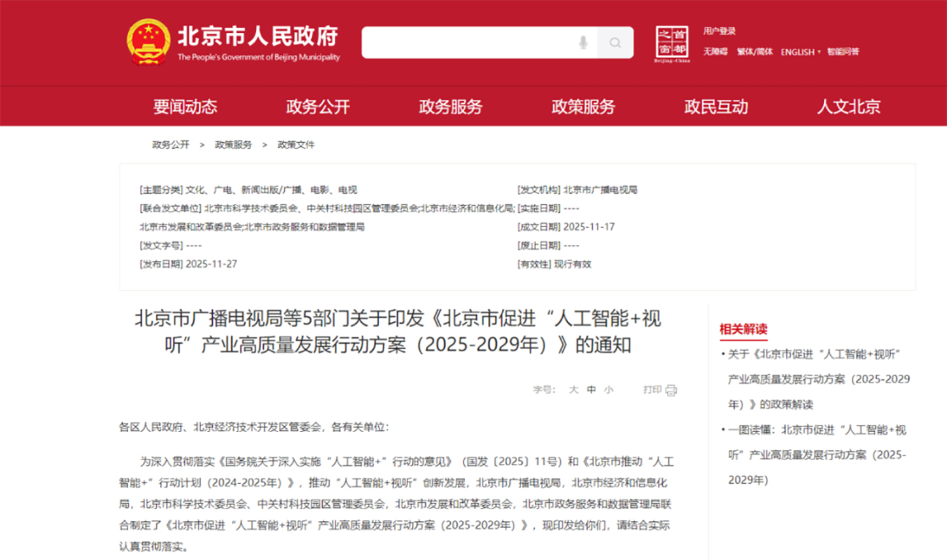
Task: Click the national emblem logo
Action: pyautogui.click(x=148, y=42)
